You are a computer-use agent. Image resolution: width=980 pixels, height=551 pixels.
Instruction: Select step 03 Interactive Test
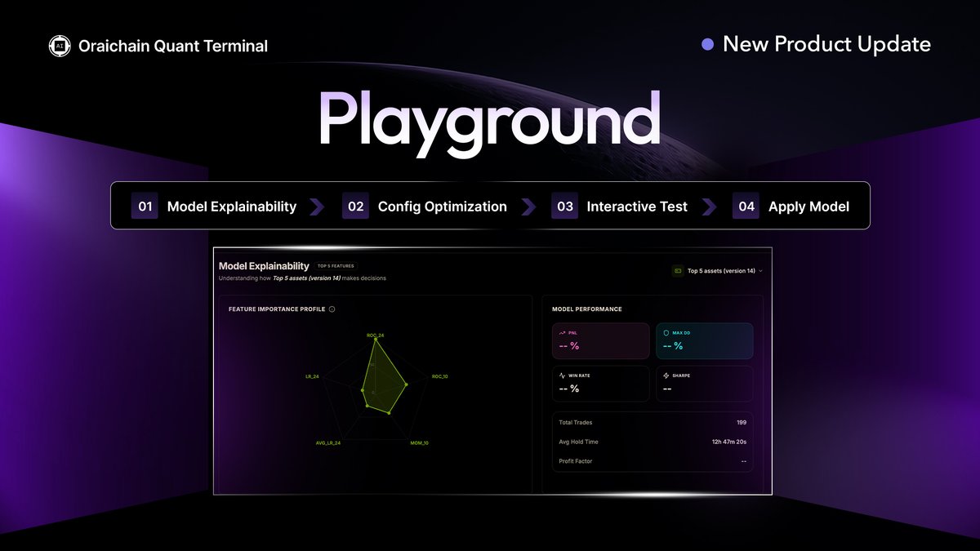(x=620, y=207)
